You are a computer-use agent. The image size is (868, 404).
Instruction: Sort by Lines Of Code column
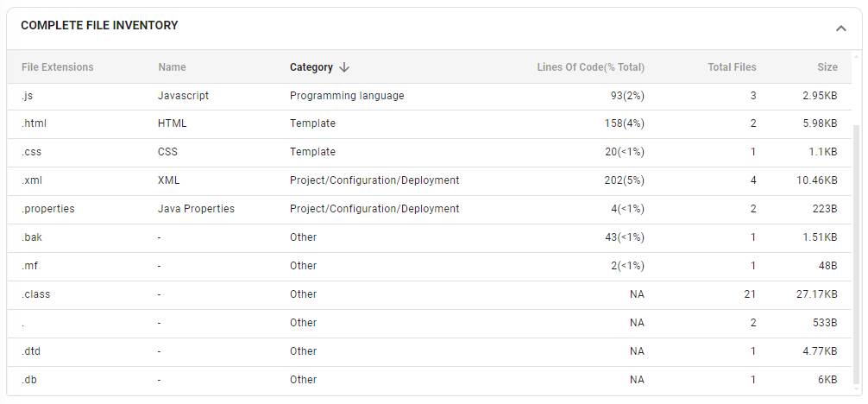coord(590,67)
